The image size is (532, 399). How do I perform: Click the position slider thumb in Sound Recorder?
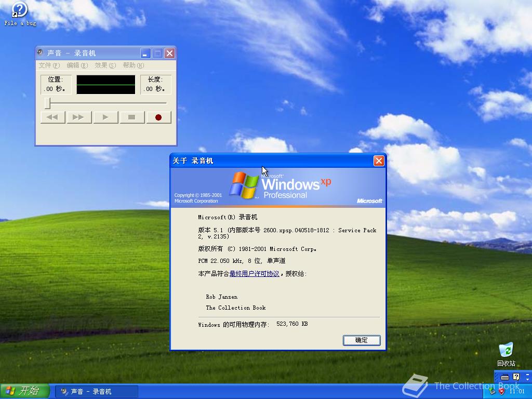point(48,103)
